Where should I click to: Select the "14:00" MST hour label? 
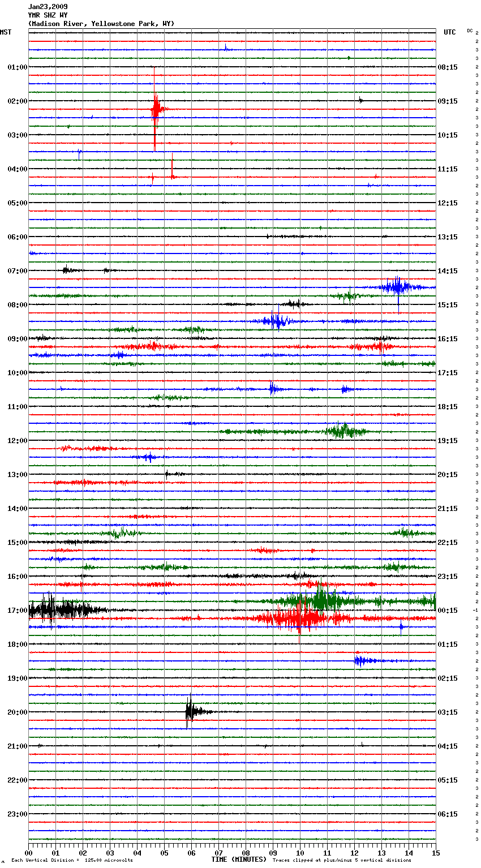click(18, 509)
